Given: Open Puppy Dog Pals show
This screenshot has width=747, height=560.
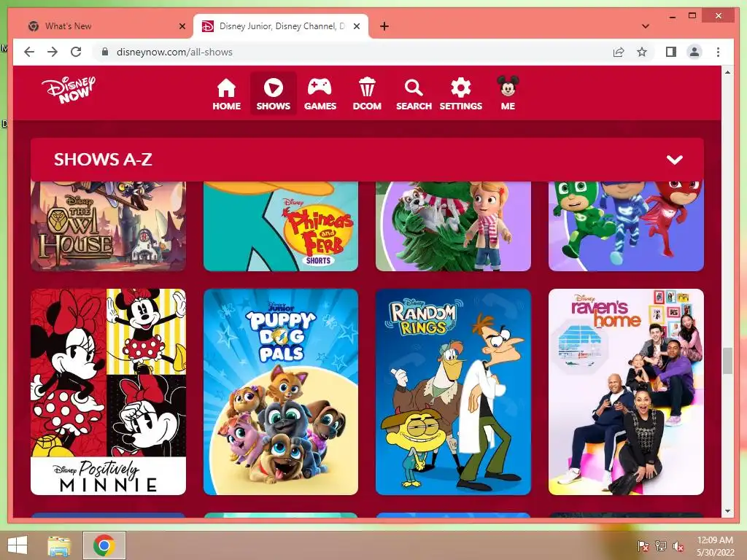Looking at the screenshot, I should pyautogui.click(x=281, y=392).
